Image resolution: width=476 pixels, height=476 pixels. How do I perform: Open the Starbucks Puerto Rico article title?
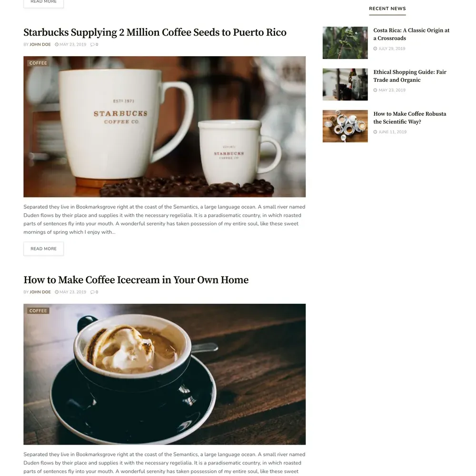click(155, 32)
